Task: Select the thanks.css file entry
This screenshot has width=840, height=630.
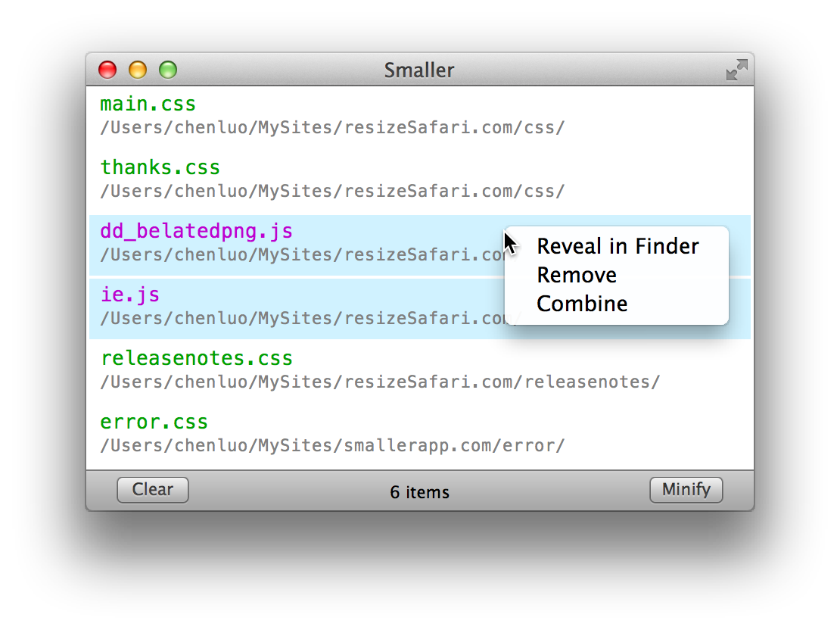Action: click(420, 179)
